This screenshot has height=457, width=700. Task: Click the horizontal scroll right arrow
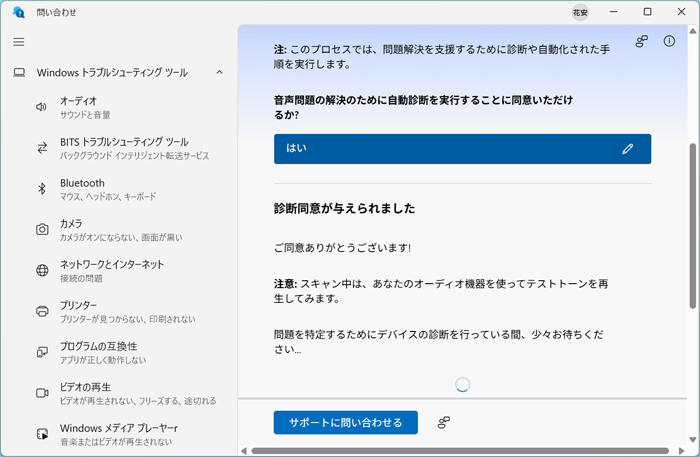(x=681, y=451)
